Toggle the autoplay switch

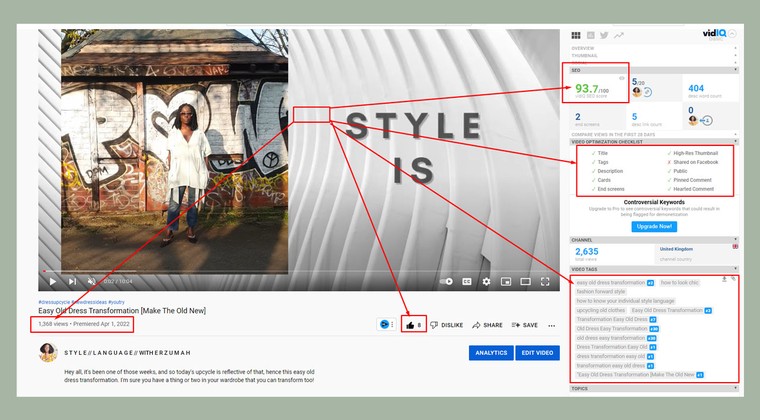(446, 282)
